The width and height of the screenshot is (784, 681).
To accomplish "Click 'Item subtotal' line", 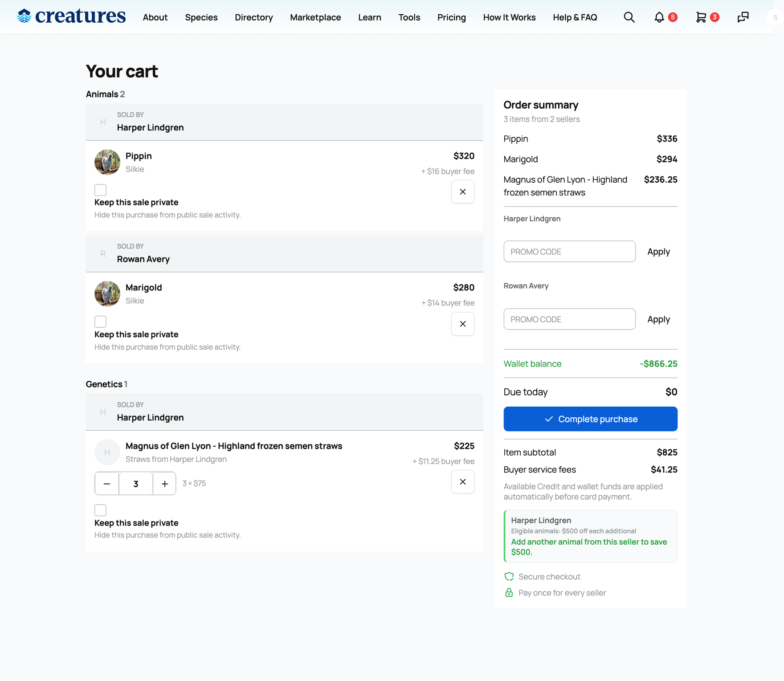I will [x=591, y=453].
